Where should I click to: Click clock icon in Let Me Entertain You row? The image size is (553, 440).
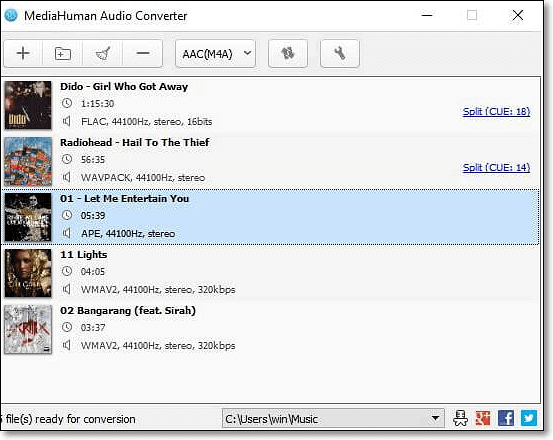pos(67,215)
